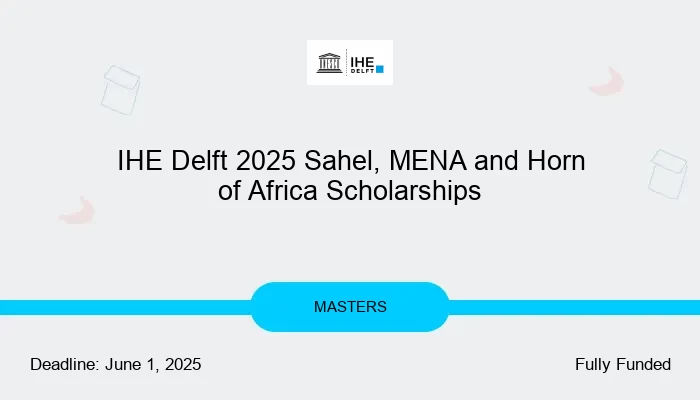Click the IHE Delft wordmark in the logo
This screenshot has width=700, height=400.
click(362, 64)
